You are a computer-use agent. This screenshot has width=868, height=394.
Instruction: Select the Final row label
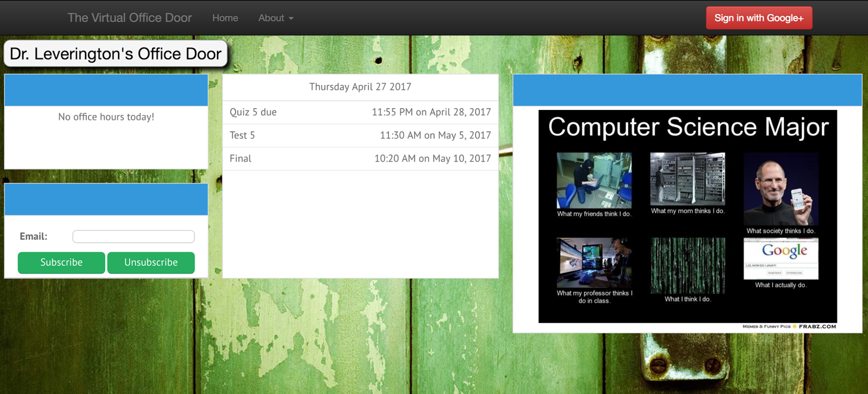click(x=241, y=159)
